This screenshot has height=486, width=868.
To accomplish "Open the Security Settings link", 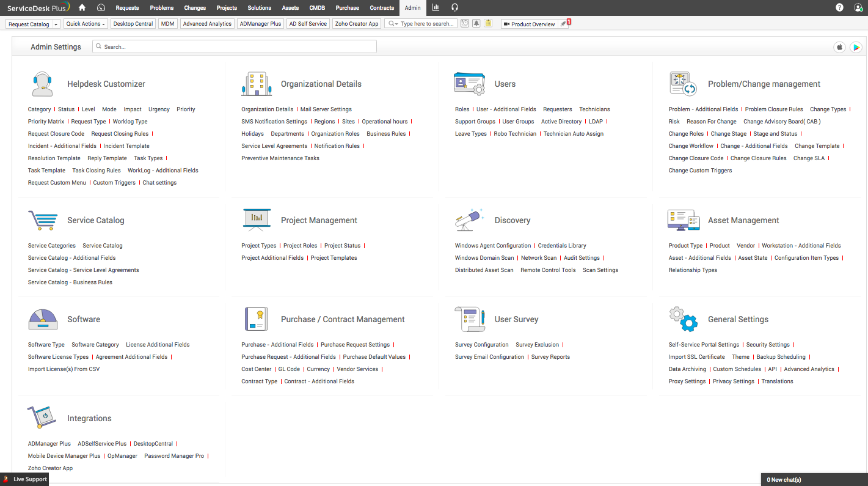I will (x=768, y=345).
